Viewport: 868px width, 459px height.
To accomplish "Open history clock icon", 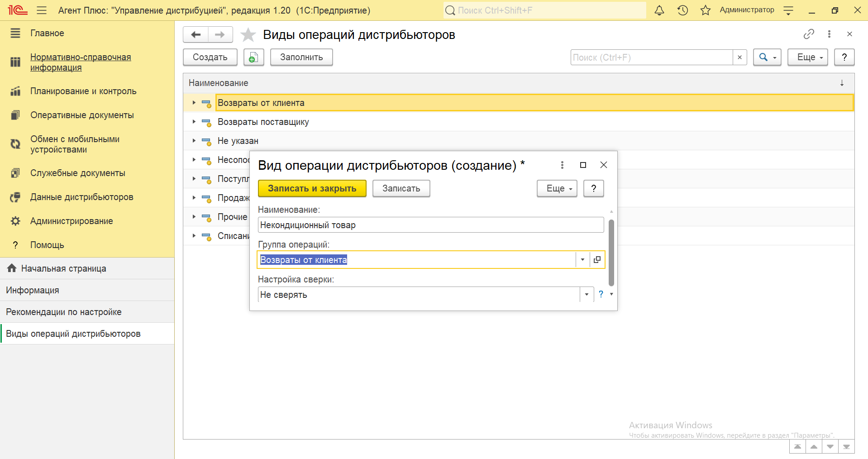I will (x=682, y=10).
